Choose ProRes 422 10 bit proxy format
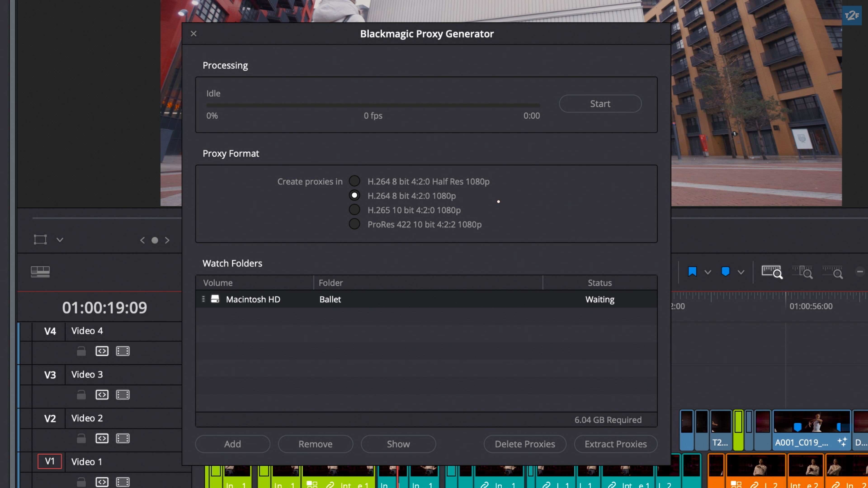Viewport: 868px width, 488px height. pos(354,224)
